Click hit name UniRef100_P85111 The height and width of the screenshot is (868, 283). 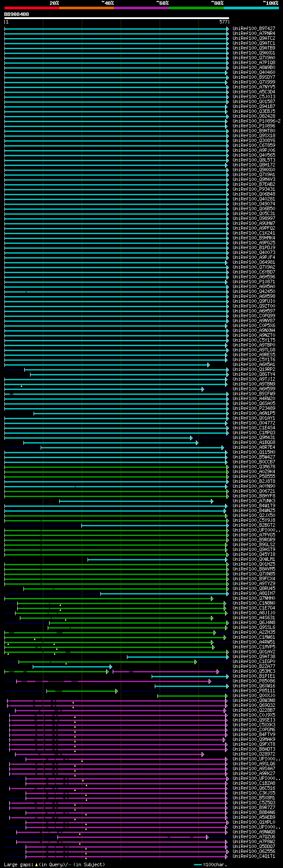254,691
